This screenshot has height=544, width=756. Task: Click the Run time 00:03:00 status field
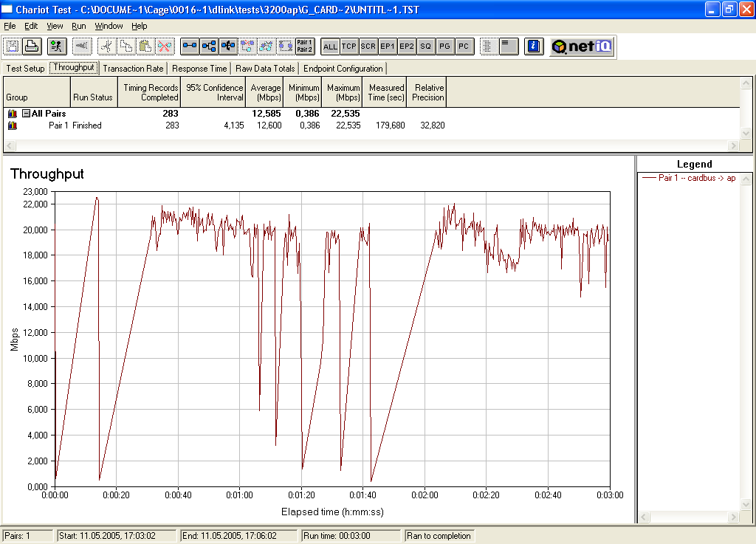(351, 536)
